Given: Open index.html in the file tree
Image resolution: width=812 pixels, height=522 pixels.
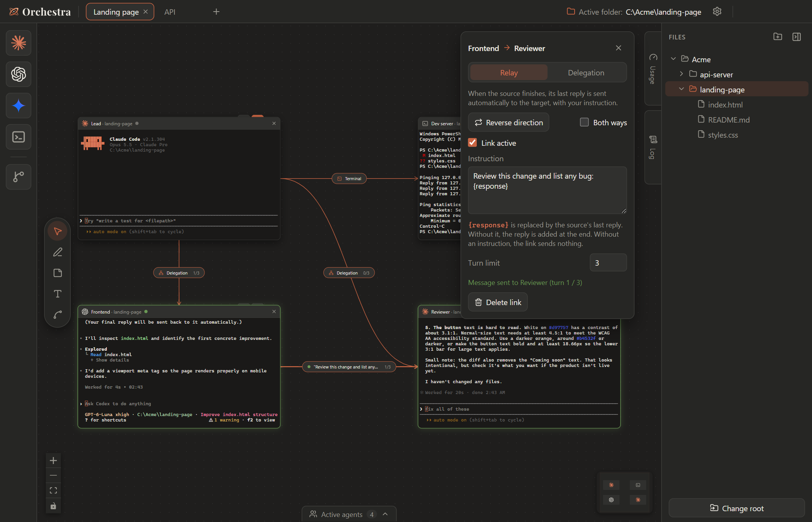Looking at the screenshot, I should click(725, 104).
